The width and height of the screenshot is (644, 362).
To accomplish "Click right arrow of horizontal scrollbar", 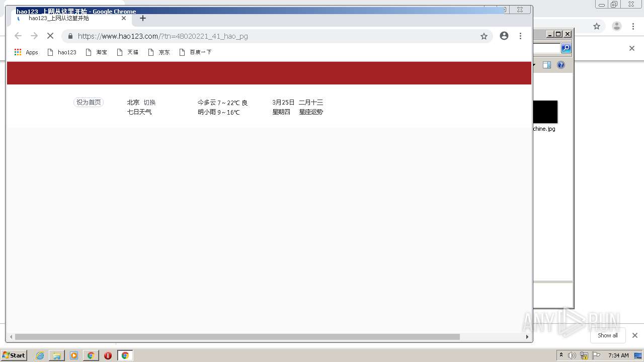I will (527, 337).
